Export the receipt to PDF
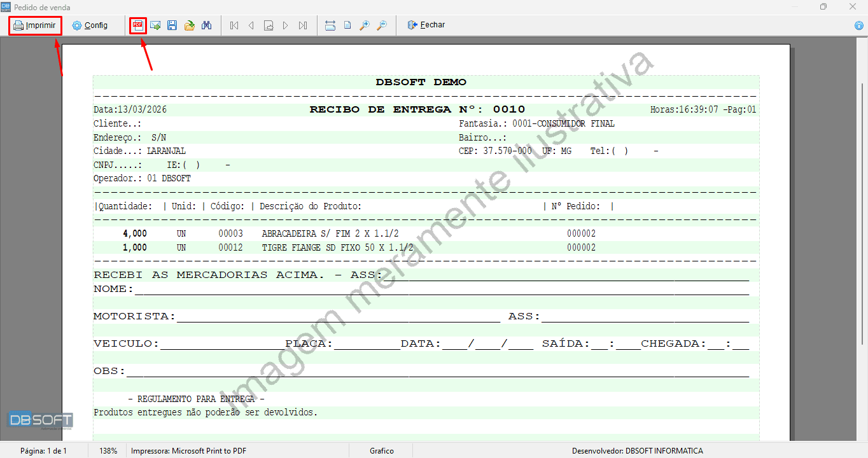 click(x=137, y=25)
